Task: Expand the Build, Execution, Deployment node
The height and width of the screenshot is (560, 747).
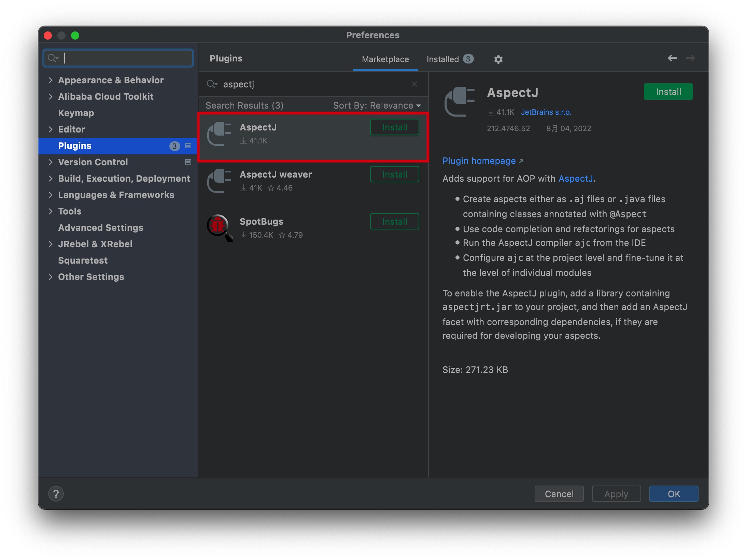Action: (51, 178)
